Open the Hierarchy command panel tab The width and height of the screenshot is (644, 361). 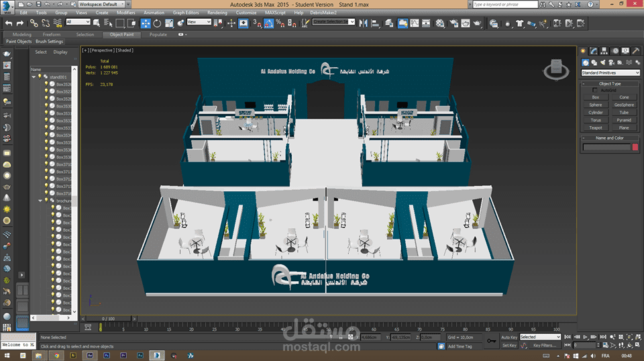[x=604, y=51]
